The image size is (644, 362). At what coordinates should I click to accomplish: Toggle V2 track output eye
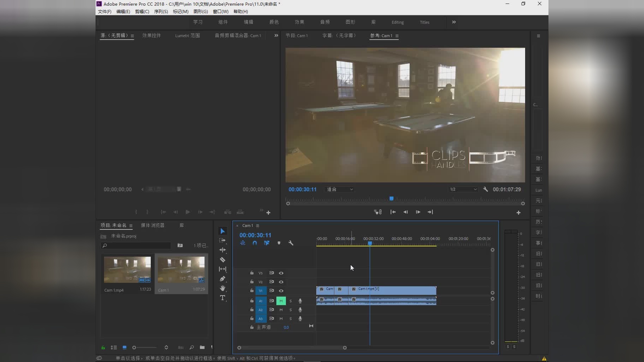click(x=281, y=282)
